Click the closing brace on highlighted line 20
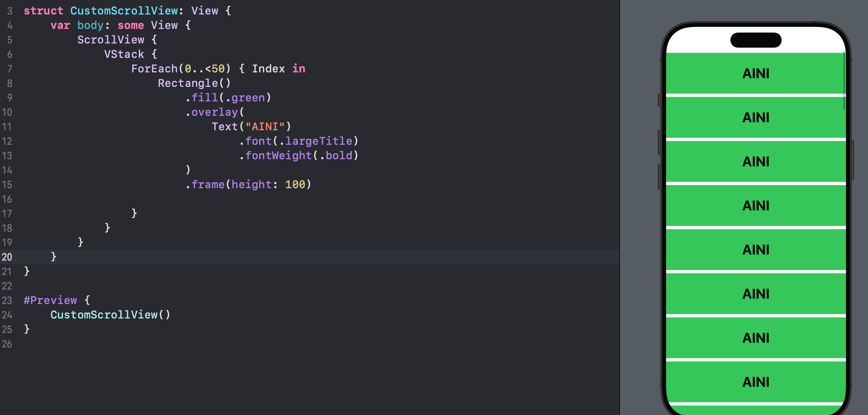This screenshot has height=415, width=868. [x=54, y=257]
